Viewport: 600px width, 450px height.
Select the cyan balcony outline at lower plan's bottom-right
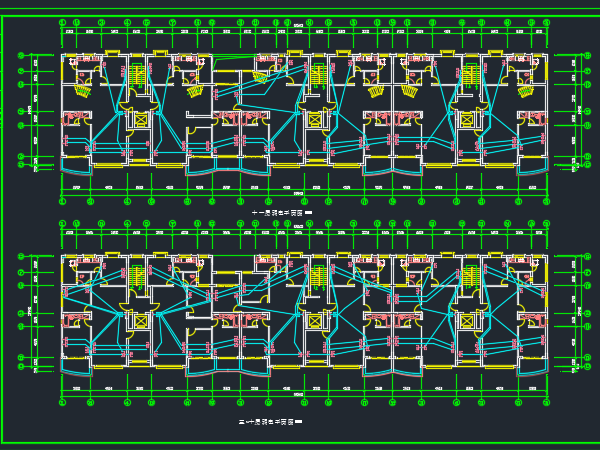click(532, 368)
